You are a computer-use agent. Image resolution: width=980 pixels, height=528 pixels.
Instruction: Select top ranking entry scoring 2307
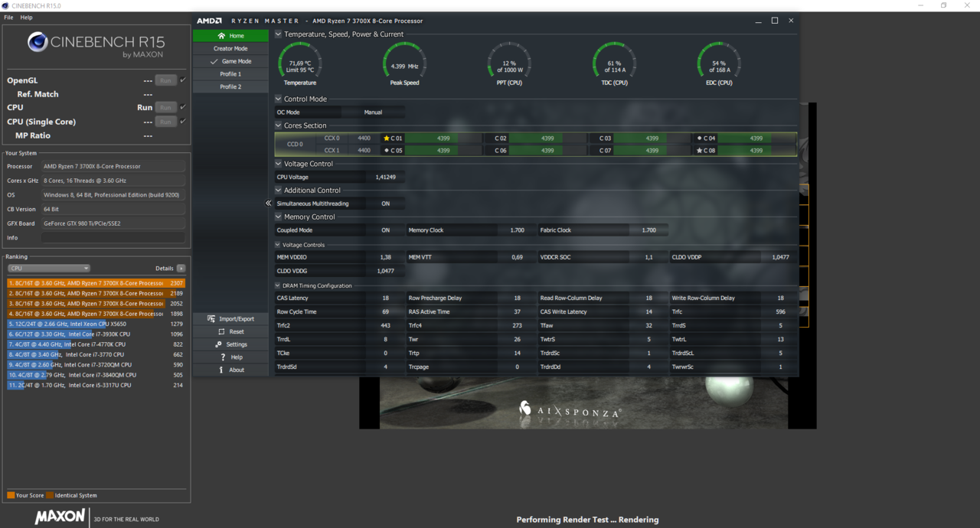point(96,283)
